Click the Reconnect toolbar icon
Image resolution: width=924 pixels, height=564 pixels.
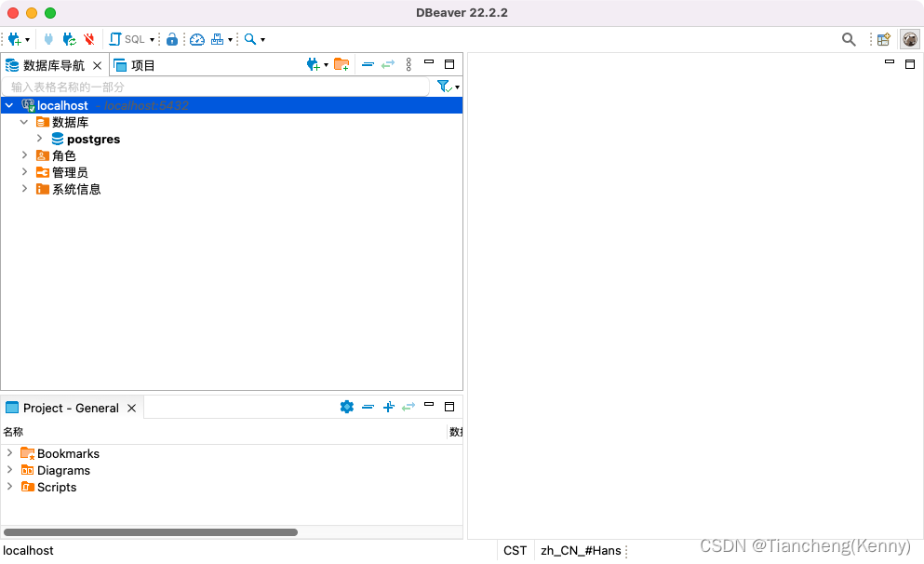pyautogui.click(x=70, y=39)
